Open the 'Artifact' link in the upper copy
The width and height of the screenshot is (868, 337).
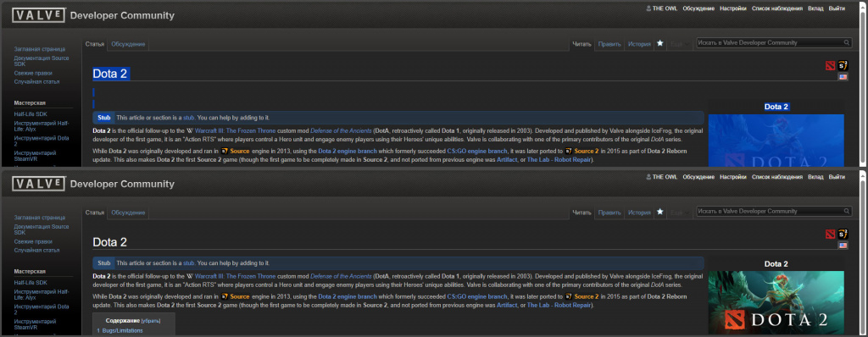pos(507,160)
